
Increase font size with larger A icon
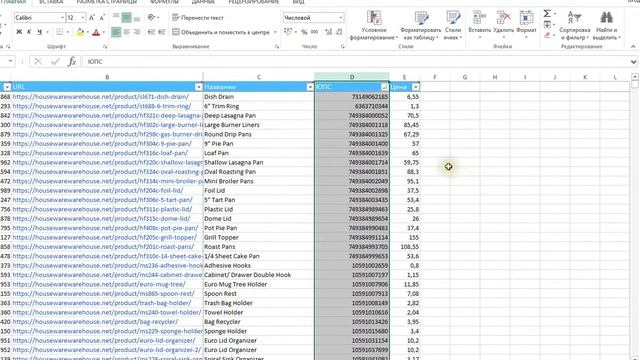pos(92,18)
